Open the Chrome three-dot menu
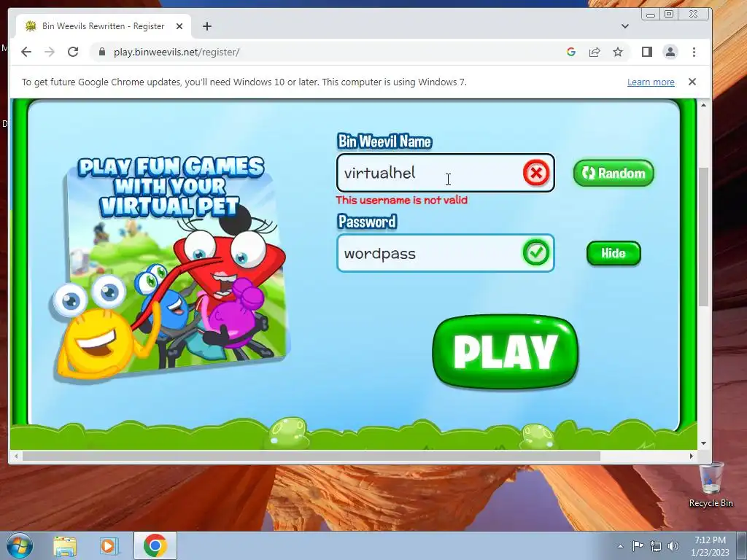The height and width of the screenshot is (560, 747). pos(694,52)
